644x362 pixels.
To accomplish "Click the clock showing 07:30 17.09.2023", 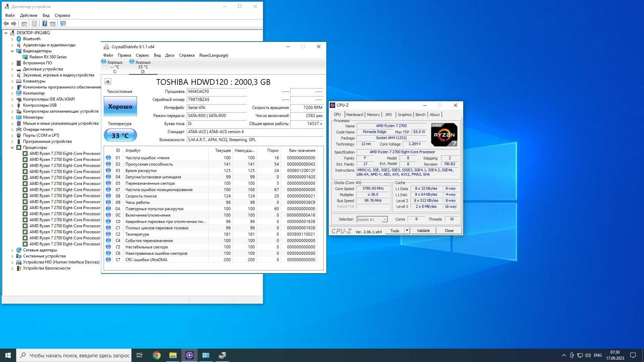I will pyautogui.click(x=615, y=355).
